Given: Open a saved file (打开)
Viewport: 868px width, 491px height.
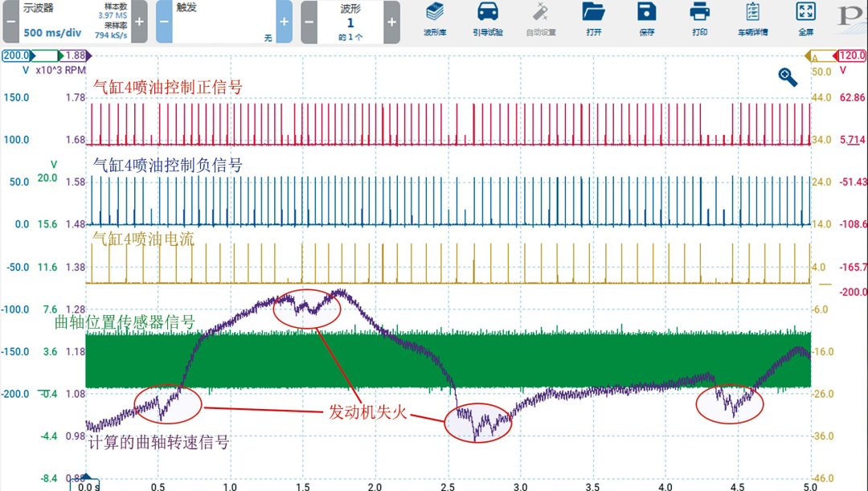Looking at the screenshot, I should 593,19.
